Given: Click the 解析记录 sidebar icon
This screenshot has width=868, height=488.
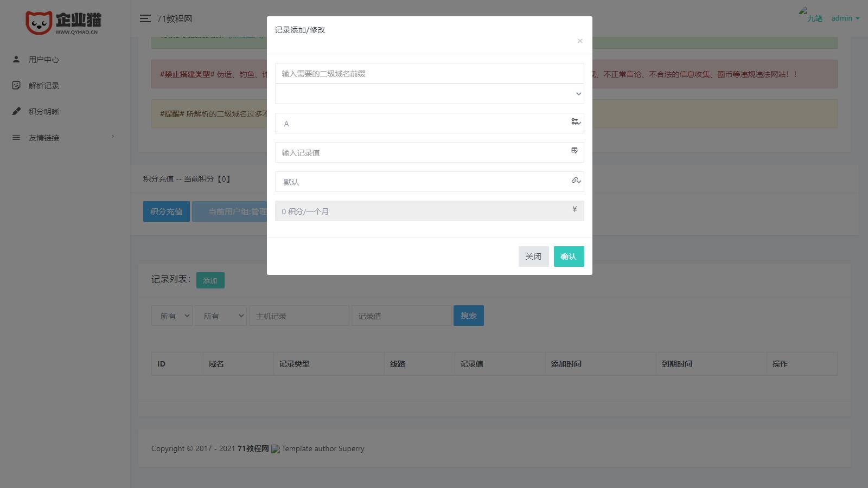Looking at the screenshot, I should 16,85.
